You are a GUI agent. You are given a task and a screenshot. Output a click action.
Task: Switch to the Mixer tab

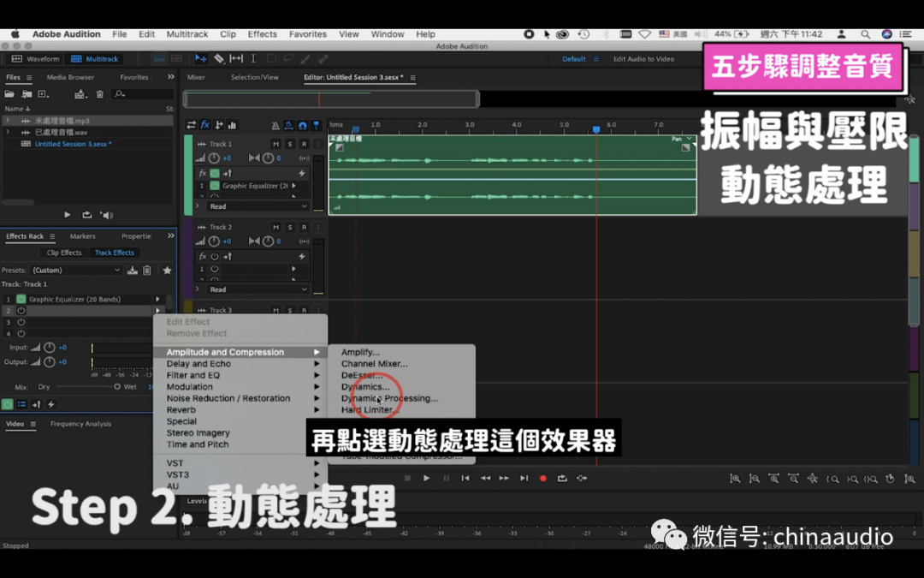pos(196,77)
